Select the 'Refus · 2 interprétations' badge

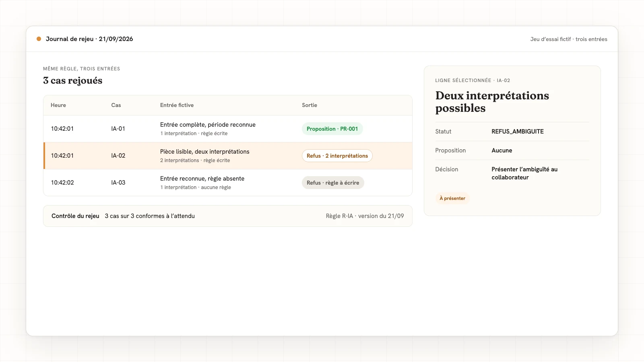(337, 156)
